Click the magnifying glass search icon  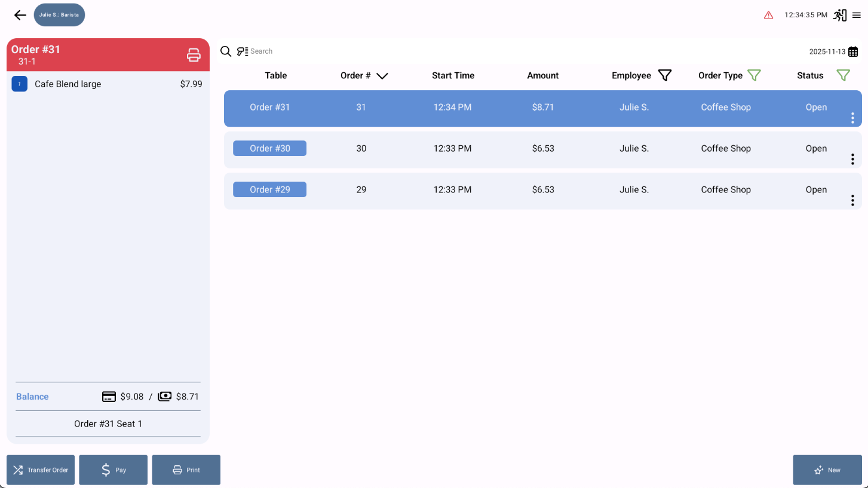[226, 51]
